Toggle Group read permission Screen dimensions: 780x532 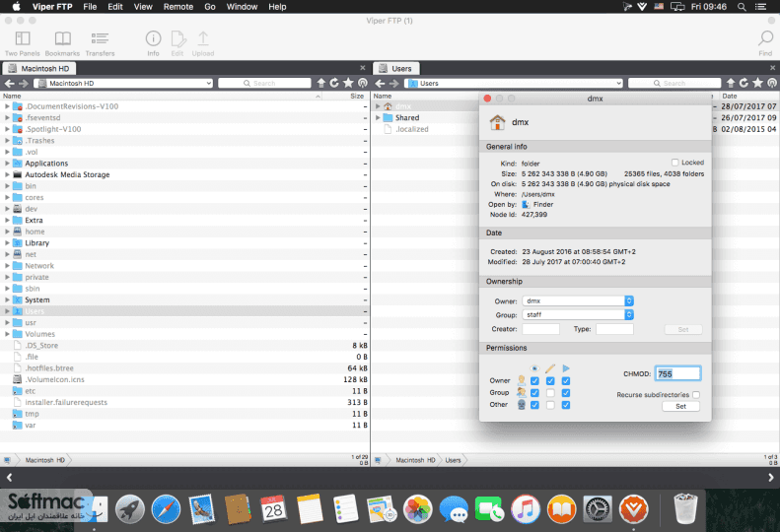pyautogui.click(x=534, y=393)
